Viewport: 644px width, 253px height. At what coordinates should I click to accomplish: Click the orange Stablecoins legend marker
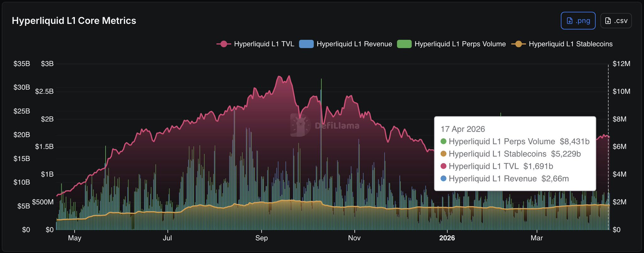point(519,44)
